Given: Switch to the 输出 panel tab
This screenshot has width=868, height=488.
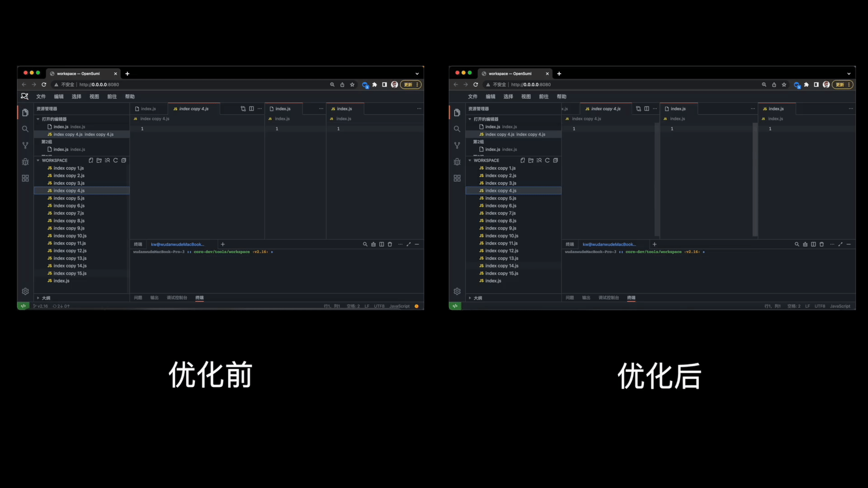Looking at the screenshot, I should tap(154, 298).
